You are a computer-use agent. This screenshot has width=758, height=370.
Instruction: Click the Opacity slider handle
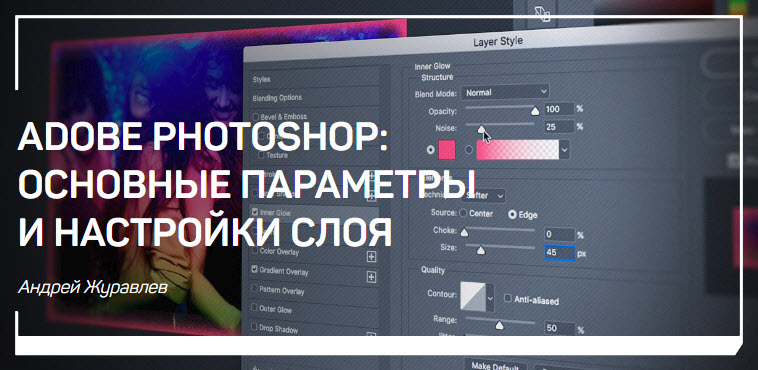535,111
